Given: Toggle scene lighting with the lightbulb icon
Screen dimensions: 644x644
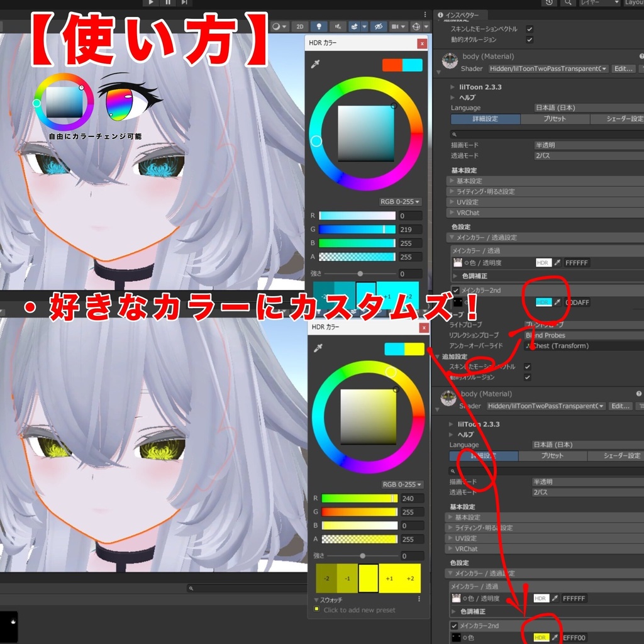Looking at the screenshot, I should tap(319, 26).
